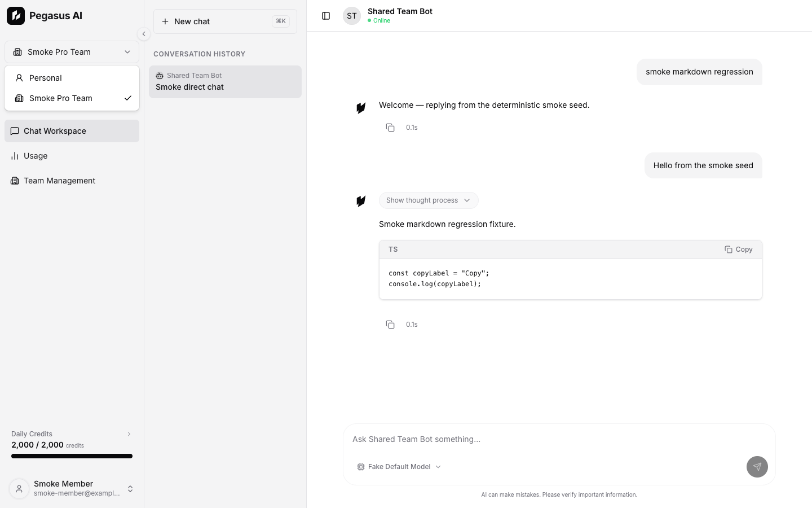Viewport: 812px width, 508px height.
Task: Expand Show thought process
Action: point(429,200)
